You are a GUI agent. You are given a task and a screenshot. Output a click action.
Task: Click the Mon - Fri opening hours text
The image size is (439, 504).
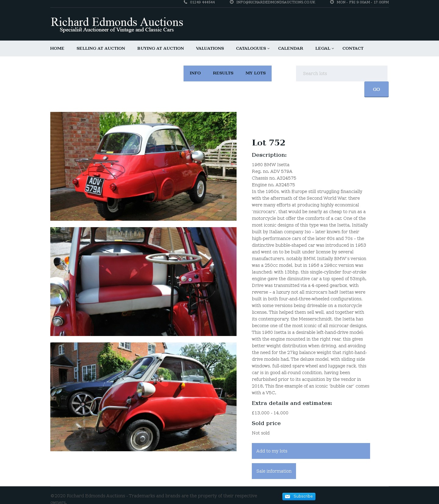(363, 2)
